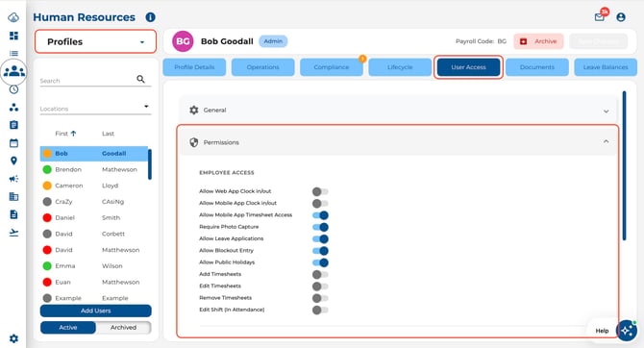Open the clipboard icon in sidebar
Viewport: 644px width, 348px height.
pyautogui.click(x=13, y=125)
